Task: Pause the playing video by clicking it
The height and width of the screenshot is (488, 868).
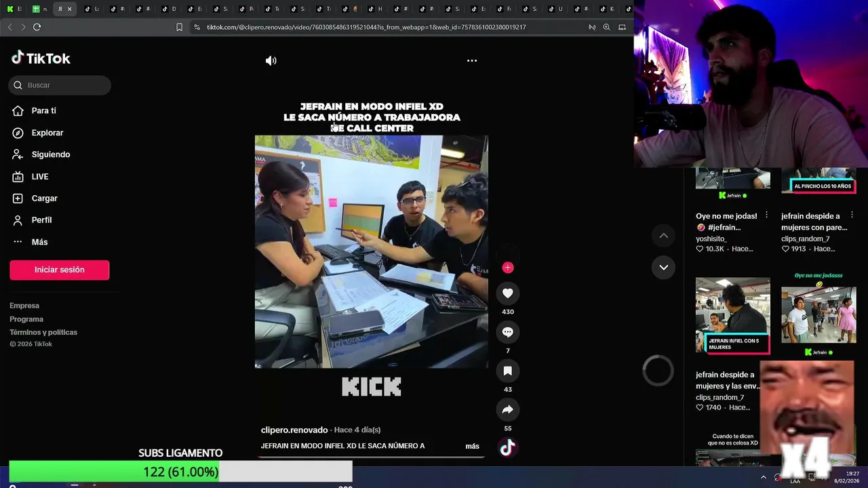Action: tap(371, 251)
